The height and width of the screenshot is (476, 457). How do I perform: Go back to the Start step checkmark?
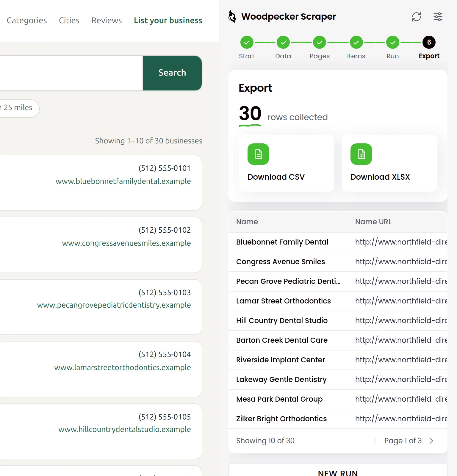247,43
